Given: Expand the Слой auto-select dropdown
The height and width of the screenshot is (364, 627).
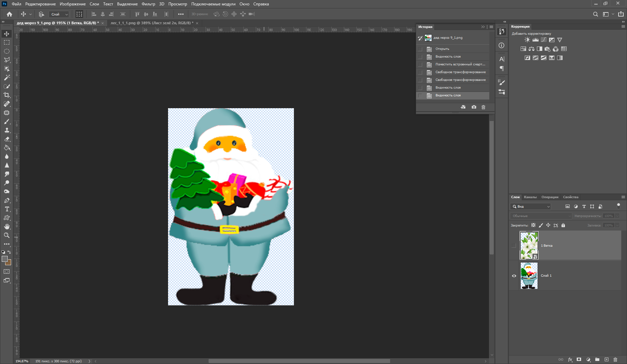Looking at the screenshot, I should (59, 14).
